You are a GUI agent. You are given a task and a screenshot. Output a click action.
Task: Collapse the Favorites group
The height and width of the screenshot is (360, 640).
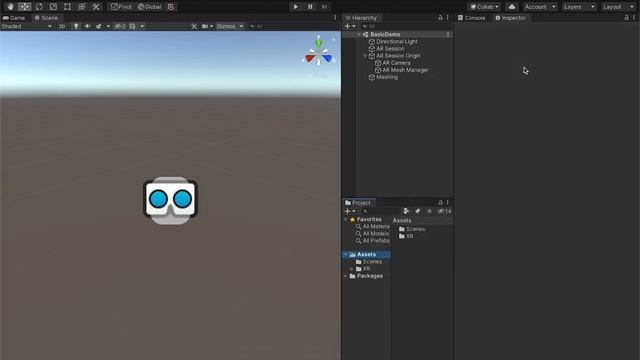346,220
